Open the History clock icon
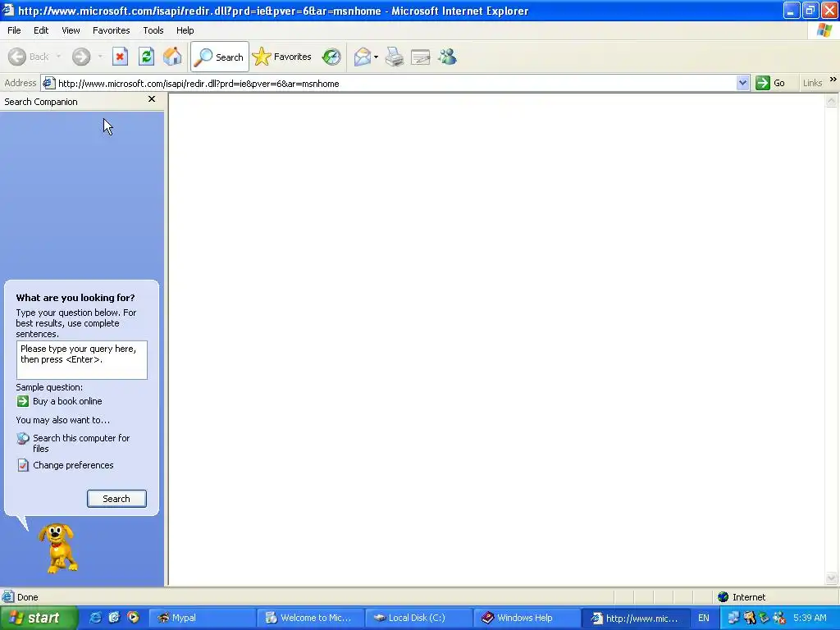The width and height of the screenshot is (840, 630). tap(331, 57)
